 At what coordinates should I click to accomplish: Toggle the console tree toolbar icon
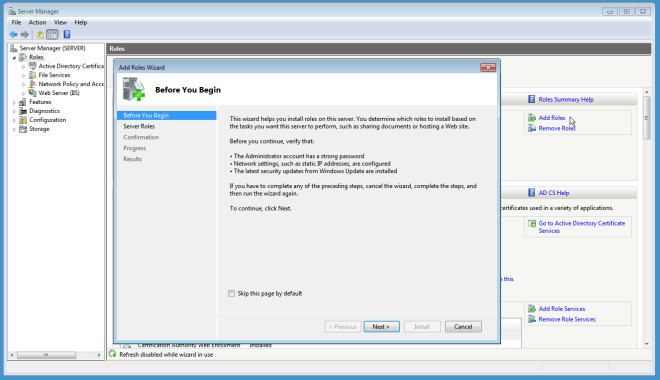(52, 35)
